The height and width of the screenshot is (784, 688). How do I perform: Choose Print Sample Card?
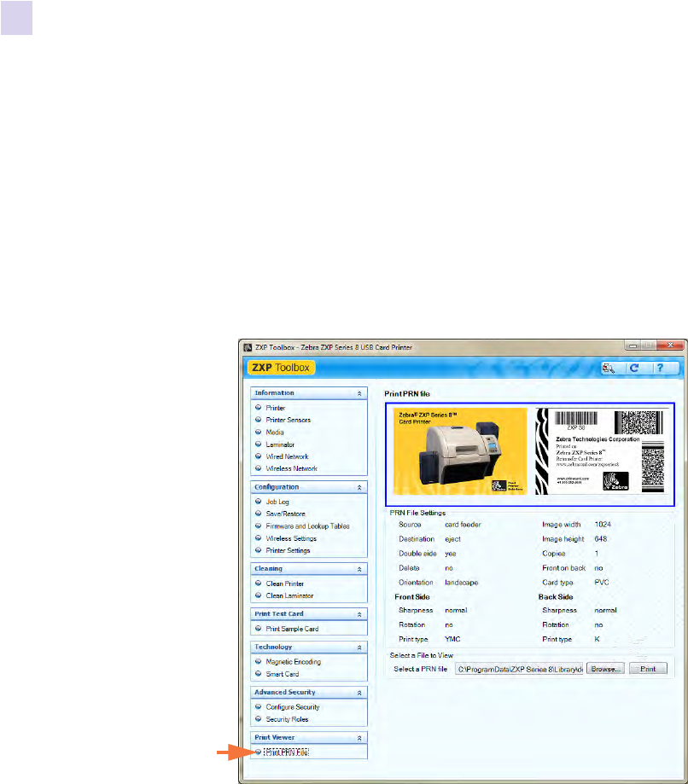tap(292, 629)
